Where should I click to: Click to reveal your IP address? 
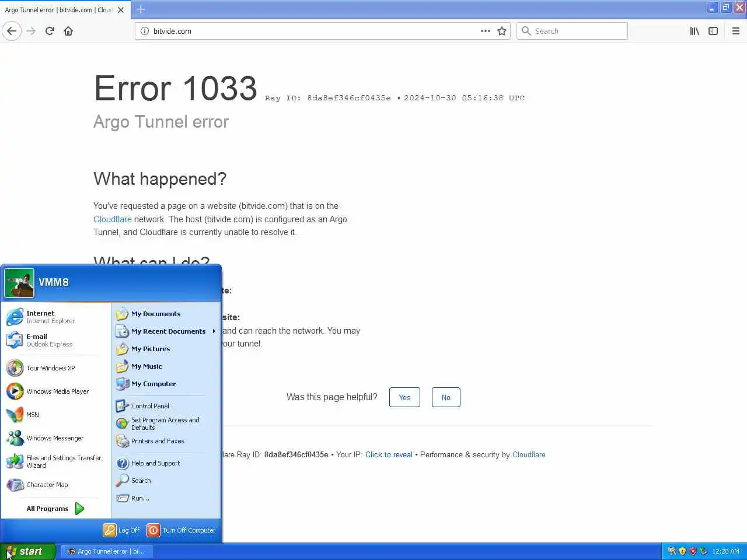[389, 455]
